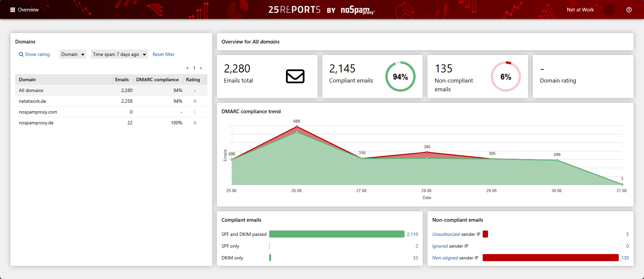Click the envelope icon in Emails total
The height and width of the screenshot is (279, 644).
pos(295,76)
